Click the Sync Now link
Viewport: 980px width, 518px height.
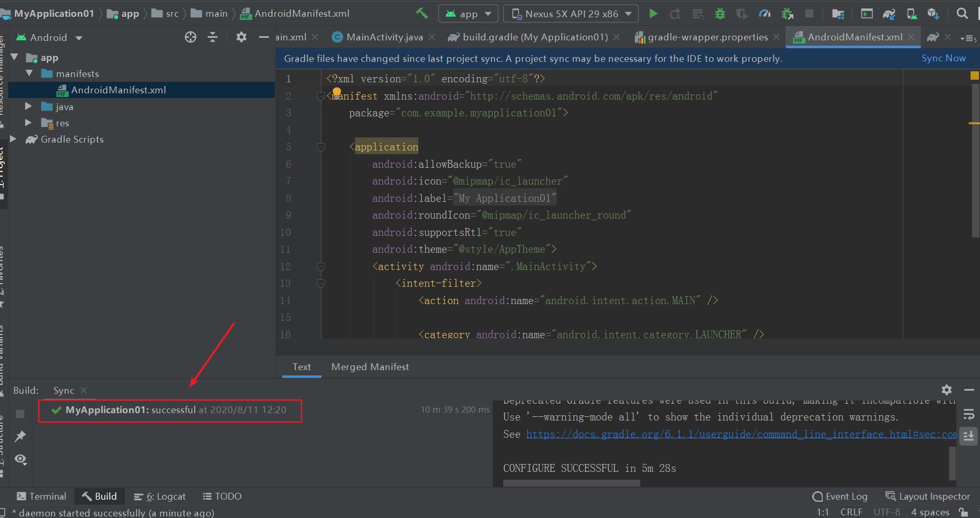pos(943,59)
